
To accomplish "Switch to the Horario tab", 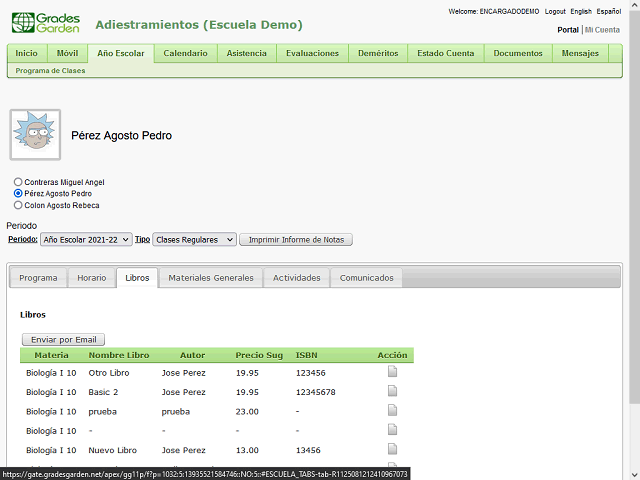I will coord(91,278).
